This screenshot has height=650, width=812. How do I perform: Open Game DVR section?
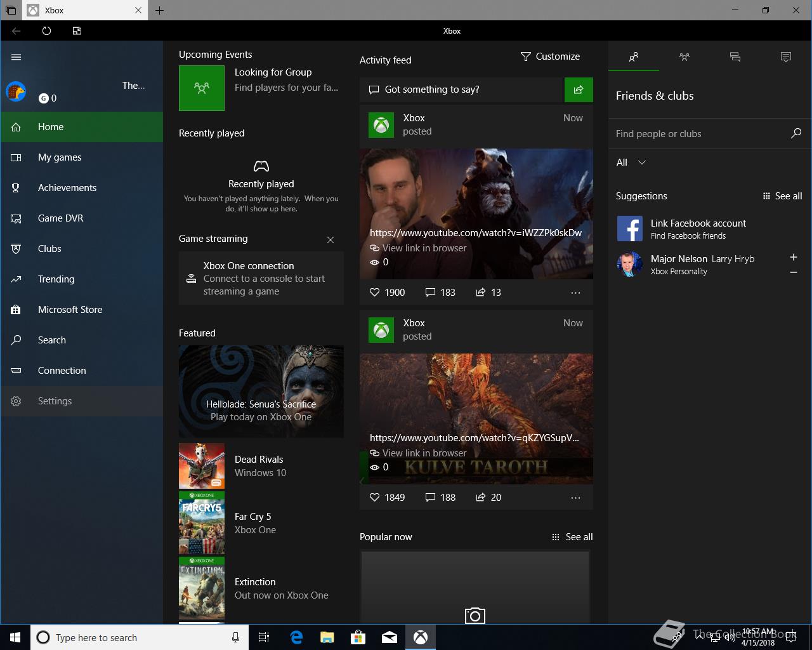coord(82,218)
